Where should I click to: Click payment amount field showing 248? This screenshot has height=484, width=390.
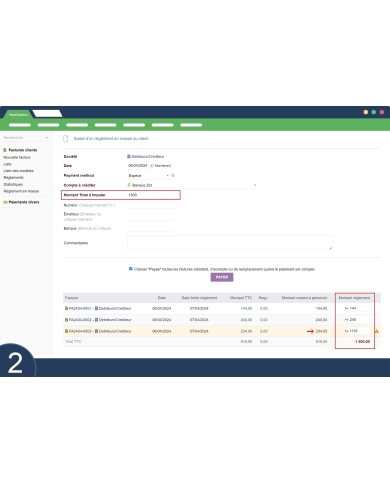359,320
